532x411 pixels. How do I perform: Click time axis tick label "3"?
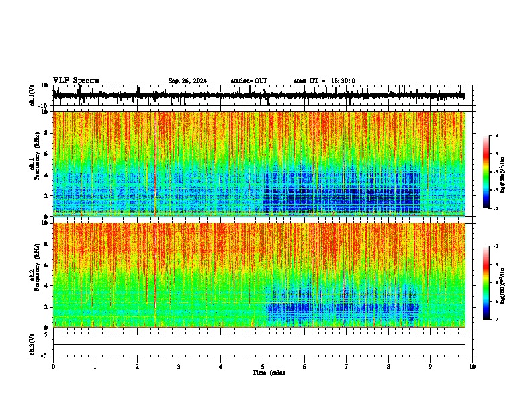(179, 367)
